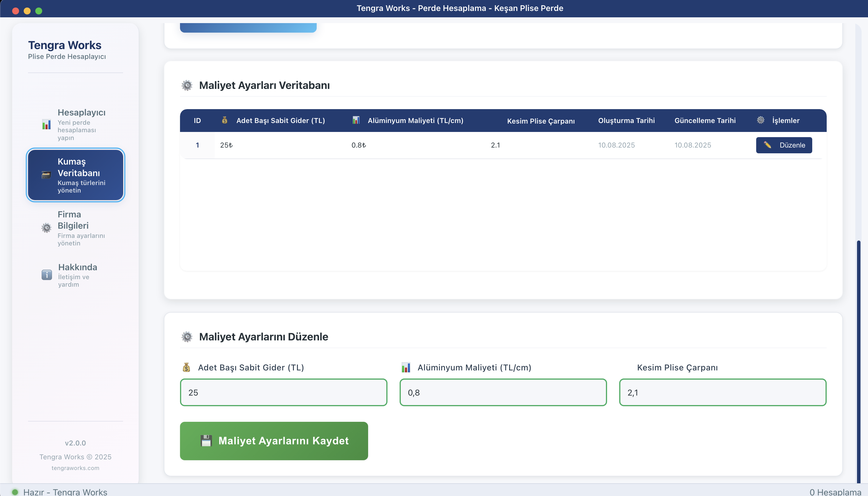Focus the Adet Başı Sabit Gider input
868x496 pixels.
(x=283, y=392)
